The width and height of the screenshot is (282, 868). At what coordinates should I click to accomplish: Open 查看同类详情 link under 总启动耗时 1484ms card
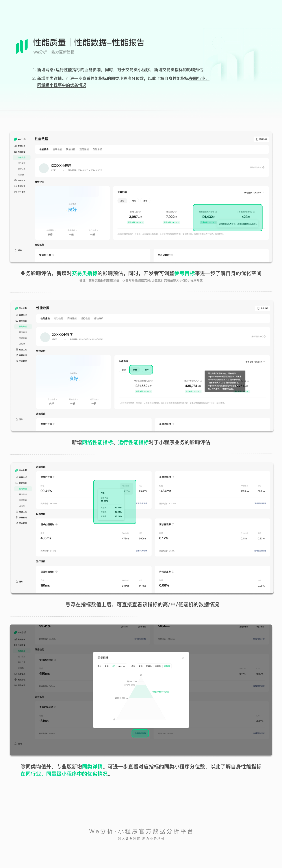coord(260,503)
